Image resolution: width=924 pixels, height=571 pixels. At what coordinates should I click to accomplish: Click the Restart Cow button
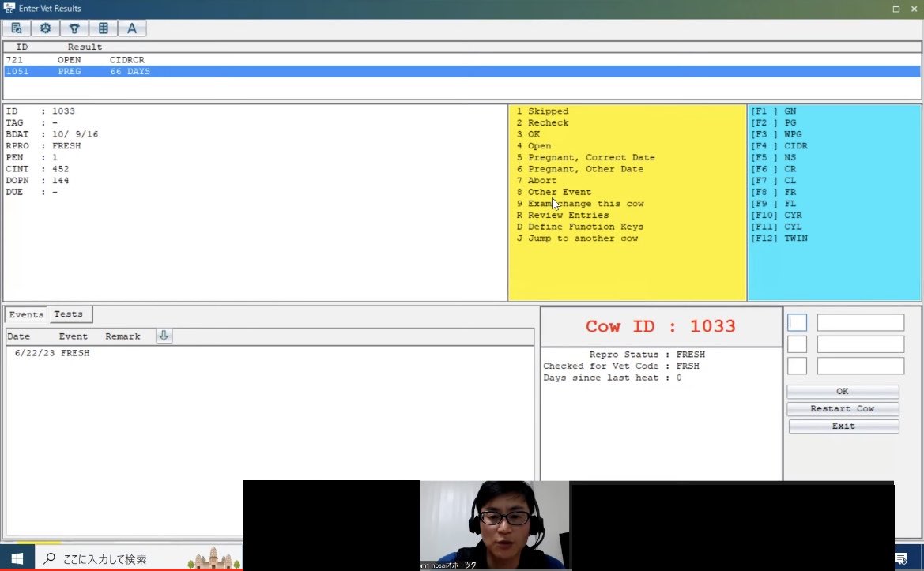(x=843, y=408)
